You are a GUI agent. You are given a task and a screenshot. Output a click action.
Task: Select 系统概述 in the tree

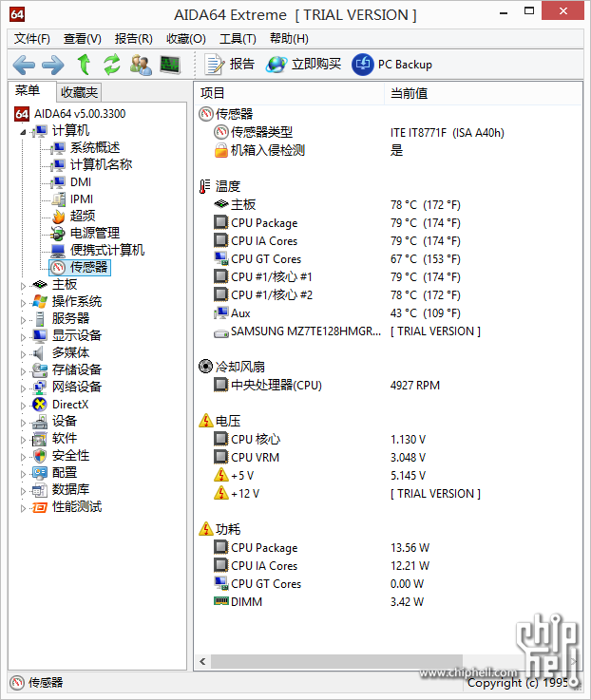point(85,148)
